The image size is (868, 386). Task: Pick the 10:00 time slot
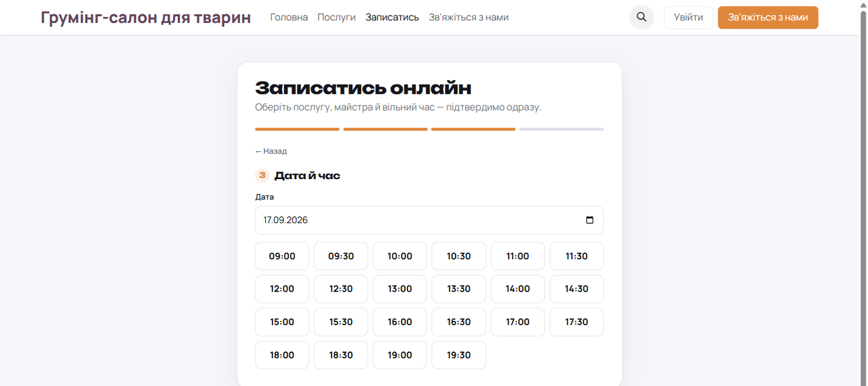[x=400, y=256]
